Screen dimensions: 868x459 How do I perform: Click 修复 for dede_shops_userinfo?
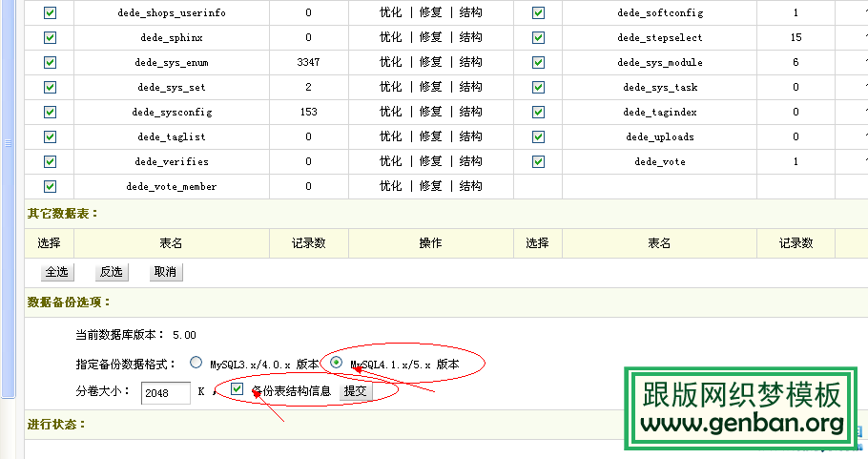click(431, 12)
